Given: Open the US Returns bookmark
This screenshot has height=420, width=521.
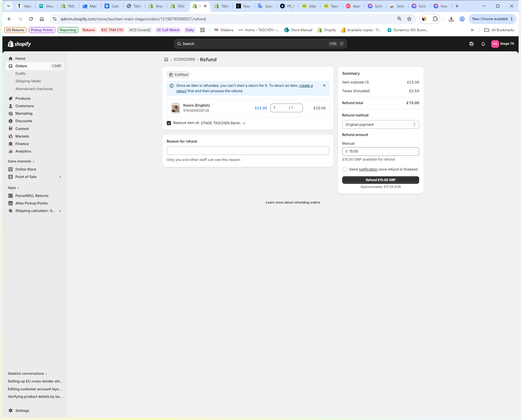Looking at the screenshot, I should pyautogui.click(x=15, y=30).
